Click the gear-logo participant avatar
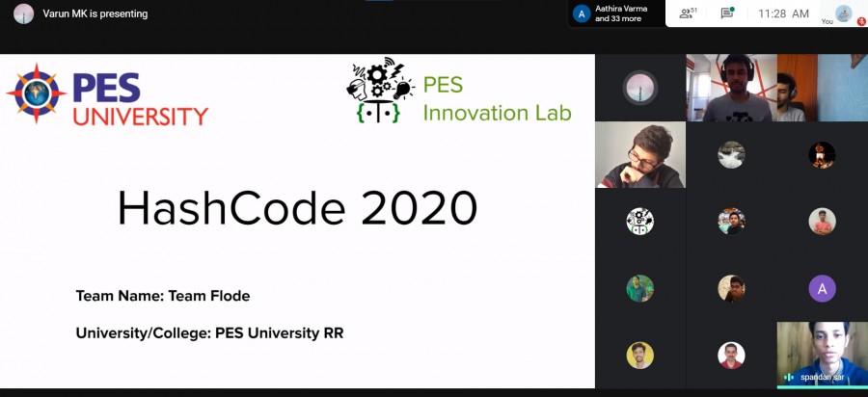This screenshot has width=868, height=397. (x=639, y=222)
